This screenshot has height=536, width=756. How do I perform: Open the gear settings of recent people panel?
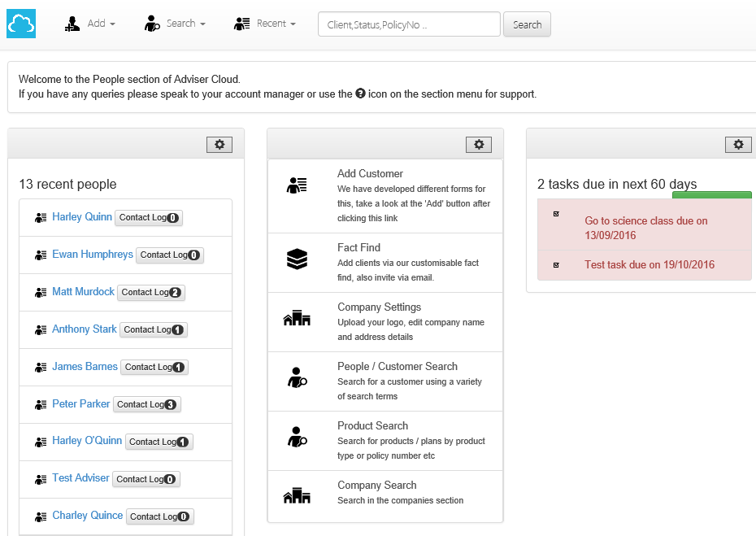[x=219, y=145]
